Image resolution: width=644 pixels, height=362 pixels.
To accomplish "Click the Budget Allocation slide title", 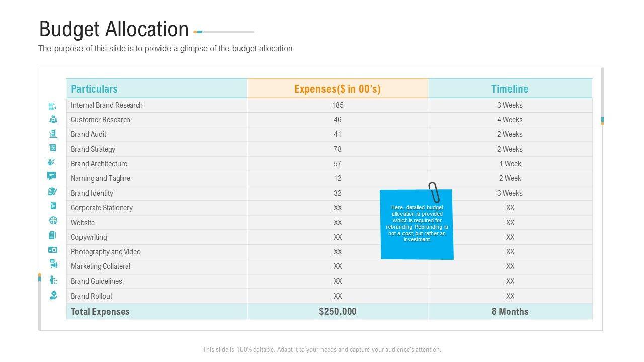I will pos(114,29).
